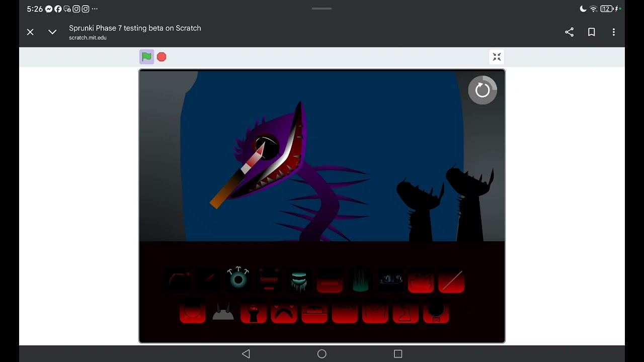Click the page title "Sprunki Phase 7 testing beta on Scratch"
This screenshot has height=362, width=644.
click(135, 28)
